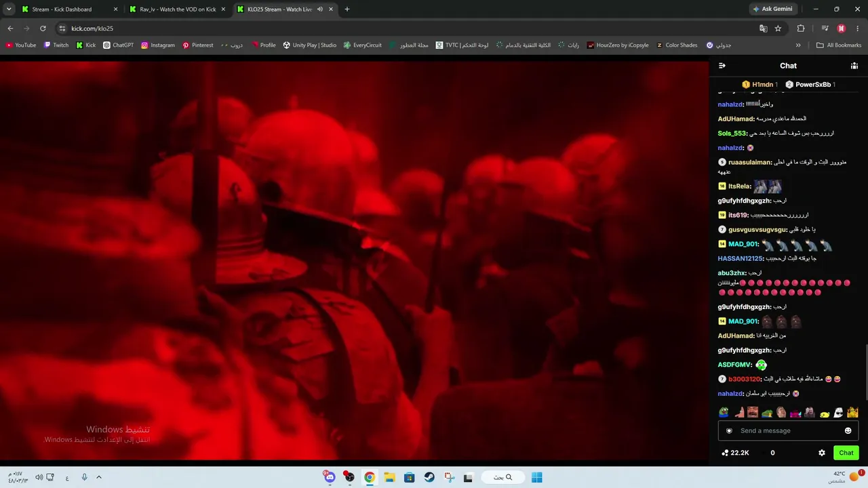Open Discord from the taskbar
The image size is (868, 488).
tap(330, 477)
